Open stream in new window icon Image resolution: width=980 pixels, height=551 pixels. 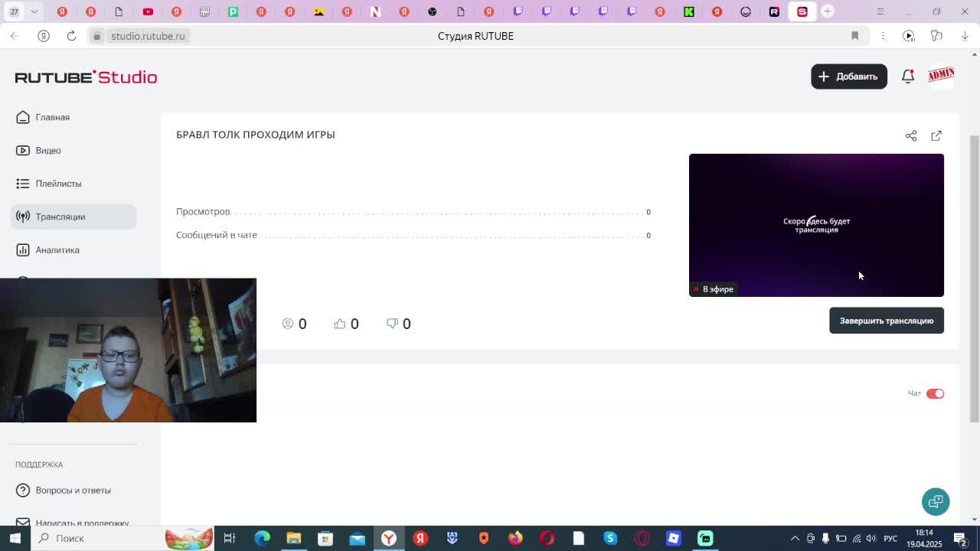pos(936,135)
